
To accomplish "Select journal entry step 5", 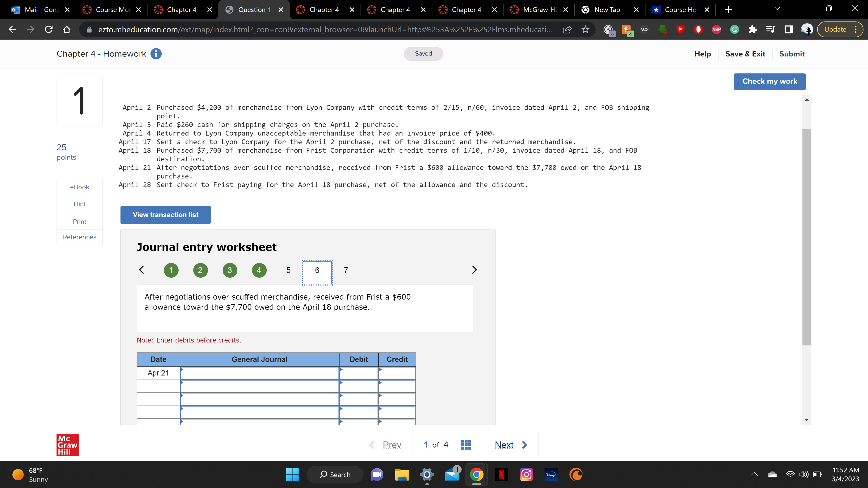I will pos(288,270).
